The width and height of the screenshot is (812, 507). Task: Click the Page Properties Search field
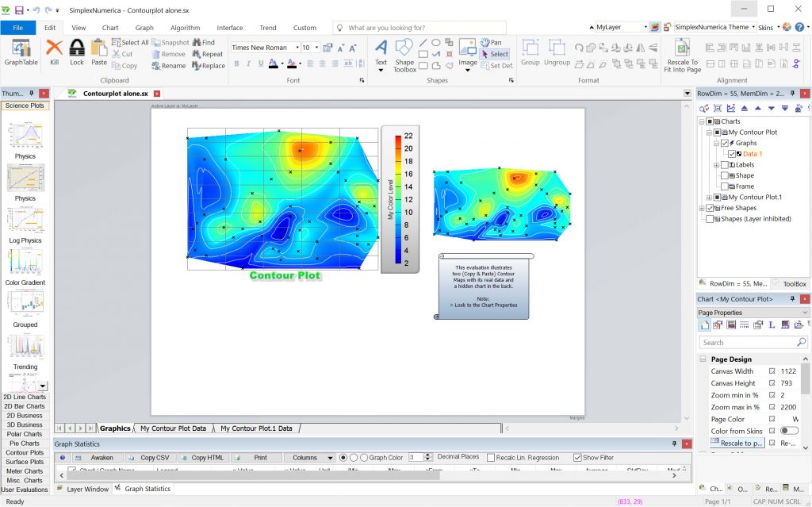753,343
